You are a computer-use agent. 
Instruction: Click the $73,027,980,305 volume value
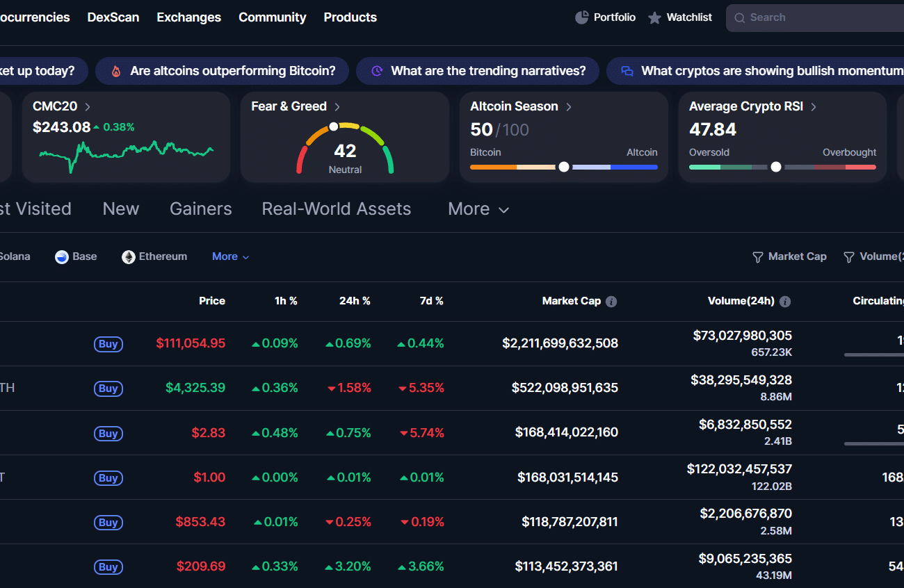point(743,336)
